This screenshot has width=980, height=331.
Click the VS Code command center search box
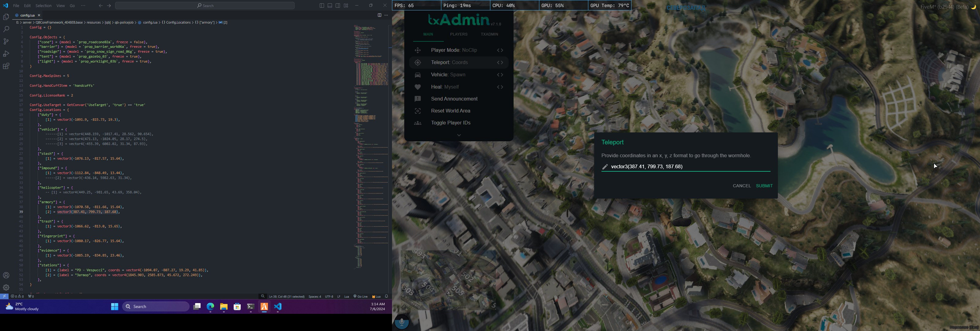[x=205, y=6]
